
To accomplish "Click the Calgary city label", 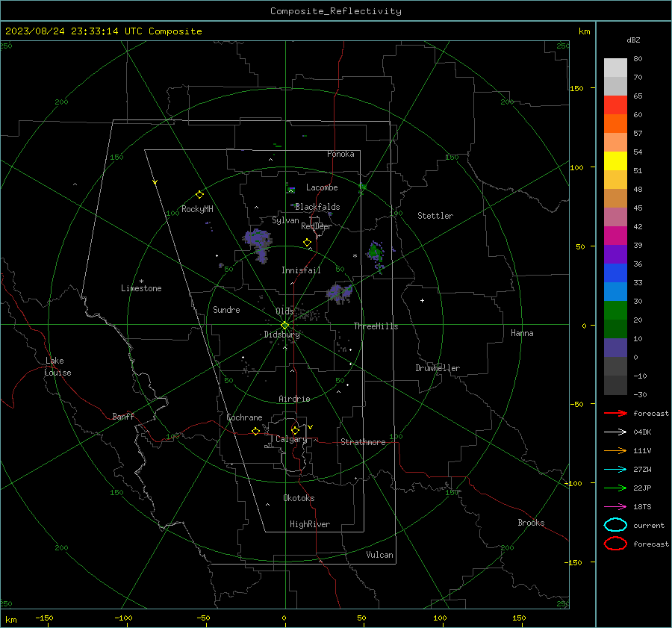I will (x=291, y=439).
